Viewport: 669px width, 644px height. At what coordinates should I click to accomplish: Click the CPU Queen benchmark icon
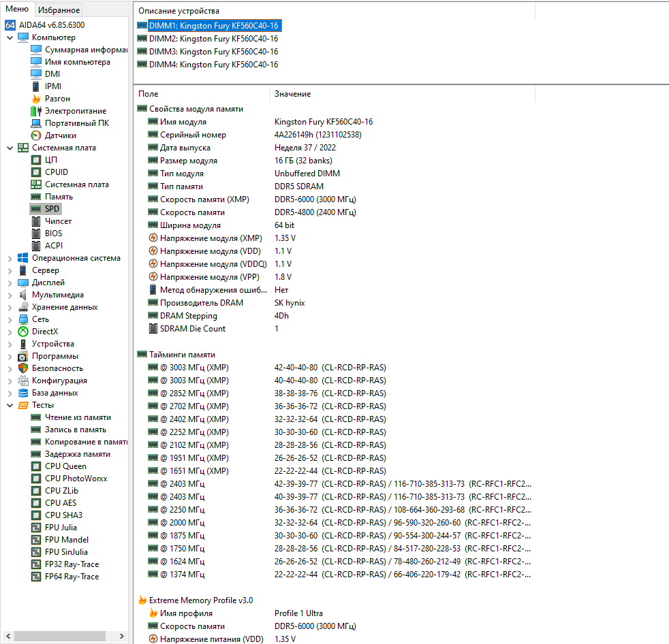point(36,467)
